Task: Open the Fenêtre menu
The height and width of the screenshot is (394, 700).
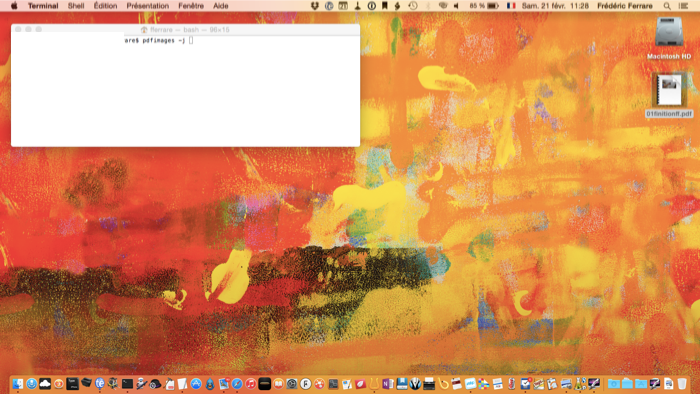Action: point(191,6)
